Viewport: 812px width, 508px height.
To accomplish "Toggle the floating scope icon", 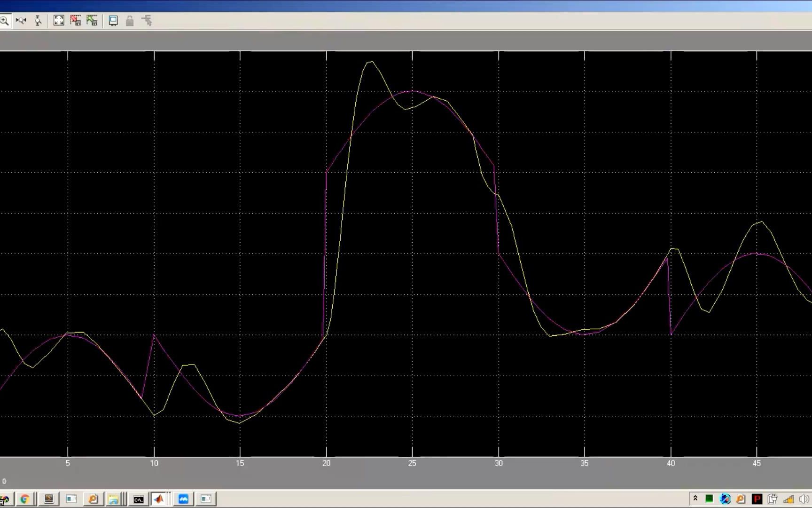I will pyautogui.click(x=113, y=21).
